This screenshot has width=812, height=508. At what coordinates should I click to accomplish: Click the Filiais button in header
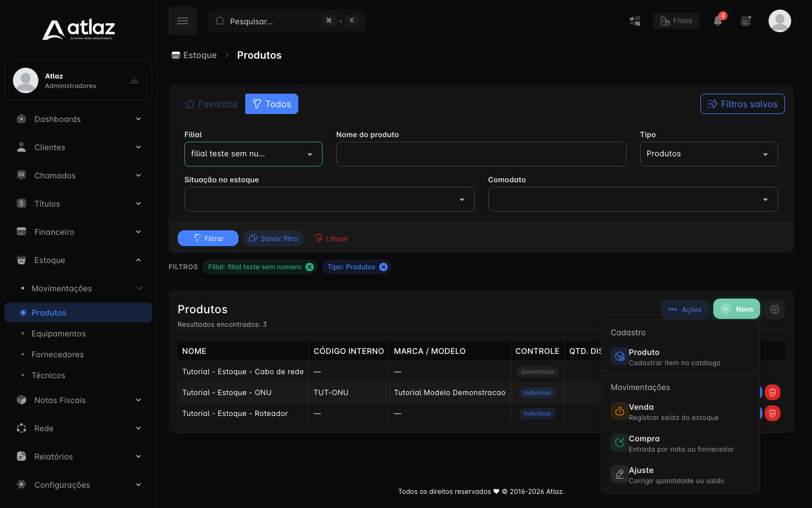[676, 21]
